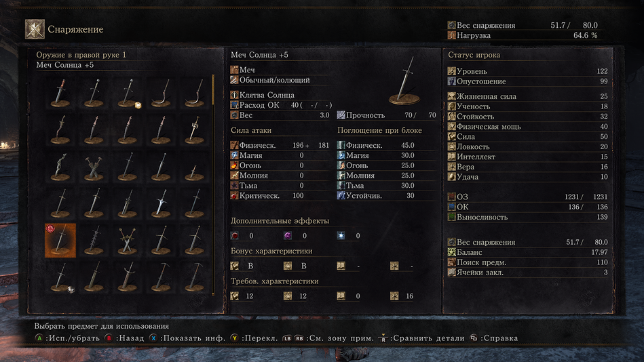Open Справка from the bottom hint bar
The image size is (644, 362).
coord(494,338)
